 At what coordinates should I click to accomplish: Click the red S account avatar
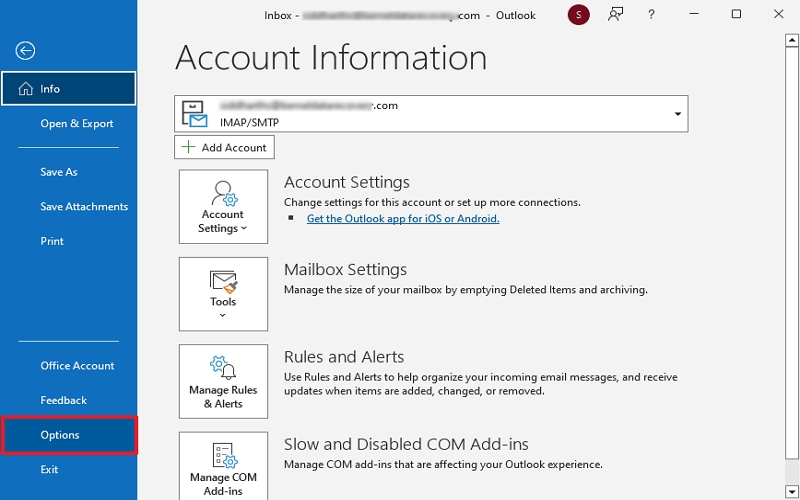pos(579,15)
